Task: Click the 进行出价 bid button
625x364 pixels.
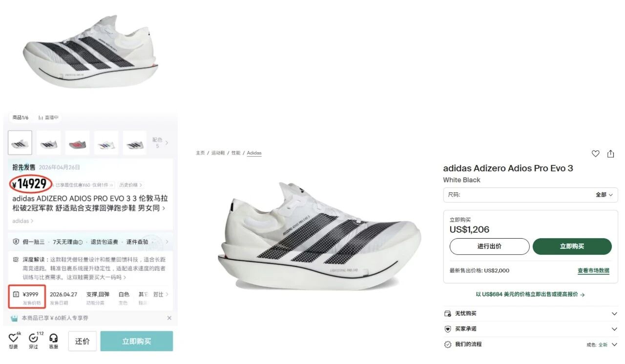Action: point(489,246)
